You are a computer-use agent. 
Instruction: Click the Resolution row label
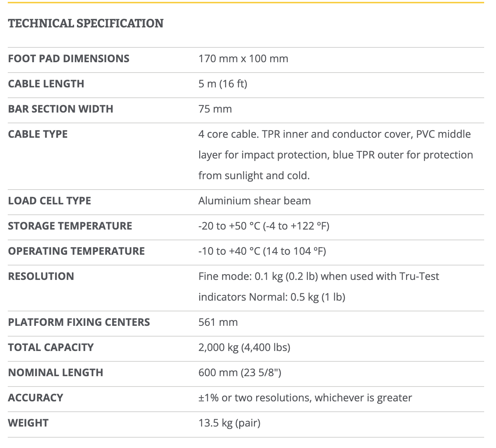(x=41, y=276)
